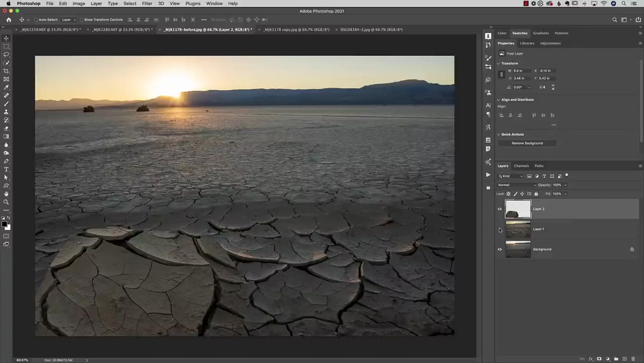Collapse the Align and Distribute section
The width and height of the screenshot is (644, 363).
pos(499,100)
